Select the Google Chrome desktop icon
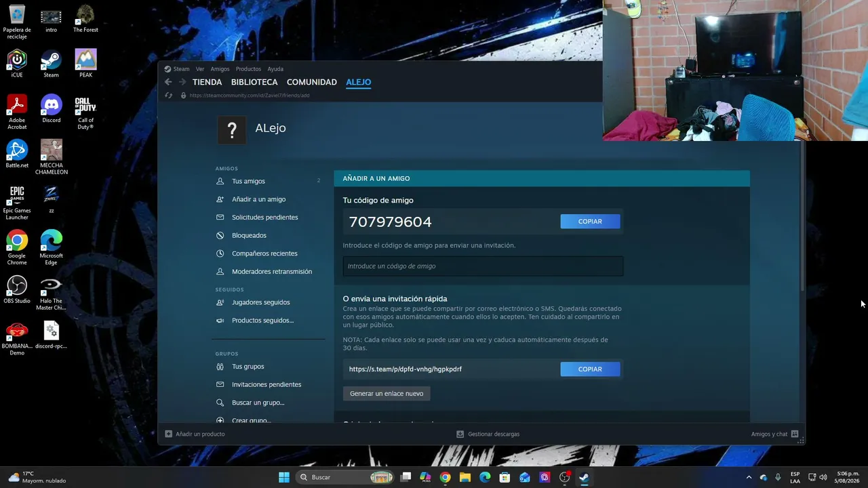 (17, 248)
